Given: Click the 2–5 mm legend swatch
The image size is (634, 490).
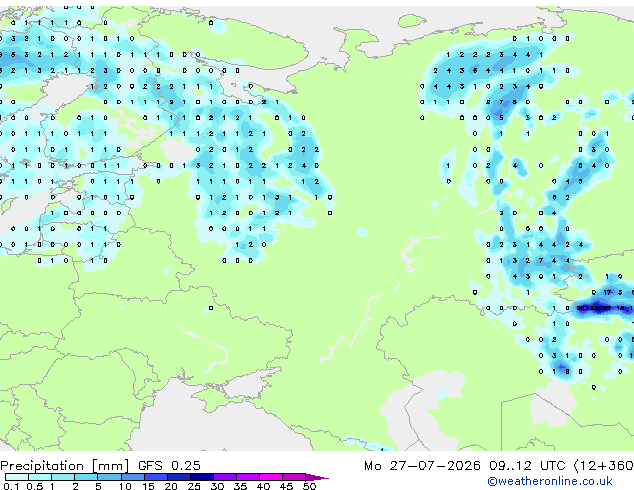Looking at the screenshot, I should (86, 477).
